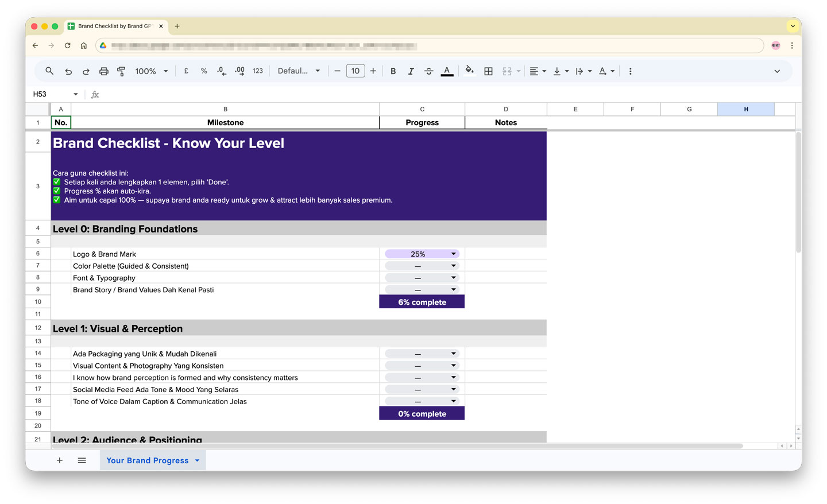827x504 pixels.
Task: Reload the browser page
Action: [x=68, y=45]
